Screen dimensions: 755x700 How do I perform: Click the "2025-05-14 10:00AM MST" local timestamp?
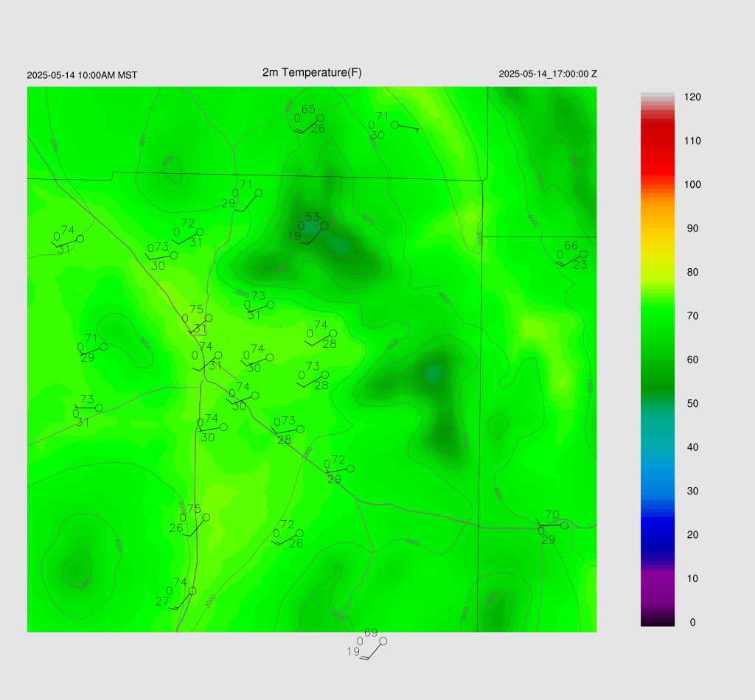pyautogui.click(x=82, y=75)
